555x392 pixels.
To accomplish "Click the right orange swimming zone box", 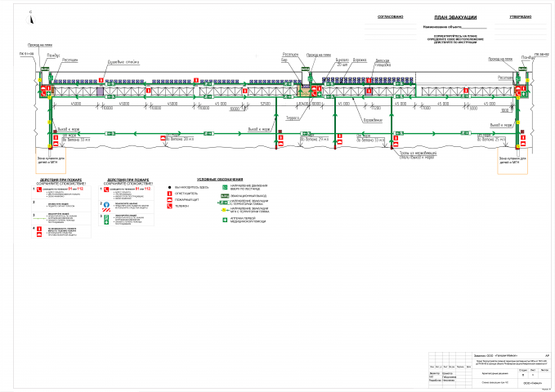I will click(512, 161).
